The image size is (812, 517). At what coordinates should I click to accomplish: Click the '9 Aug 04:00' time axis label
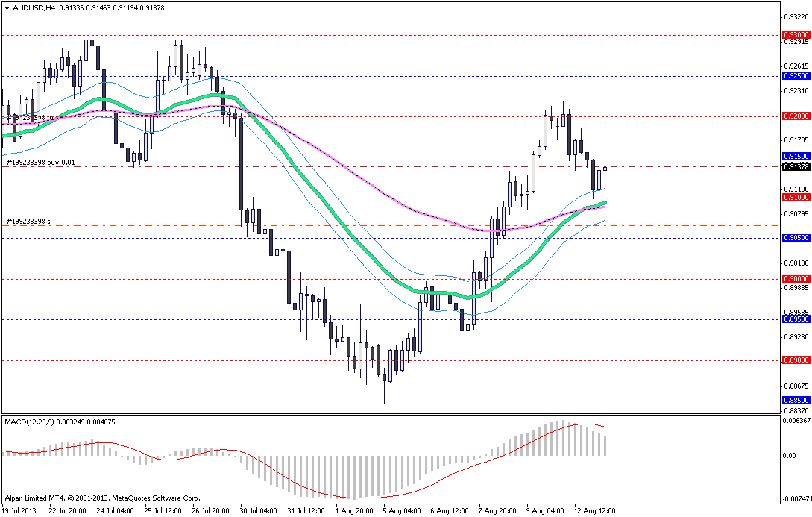coord(545,511)
